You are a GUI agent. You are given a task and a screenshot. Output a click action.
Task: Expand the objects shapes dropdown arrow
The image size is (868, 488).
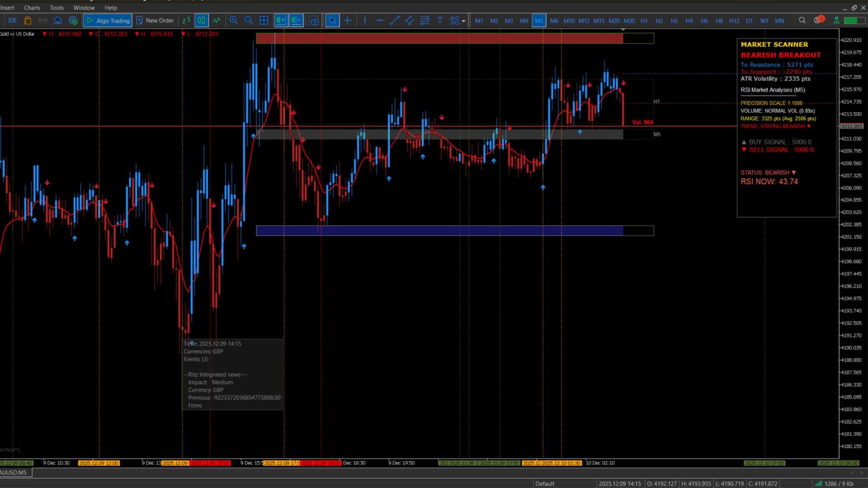(x=463, y=21)
